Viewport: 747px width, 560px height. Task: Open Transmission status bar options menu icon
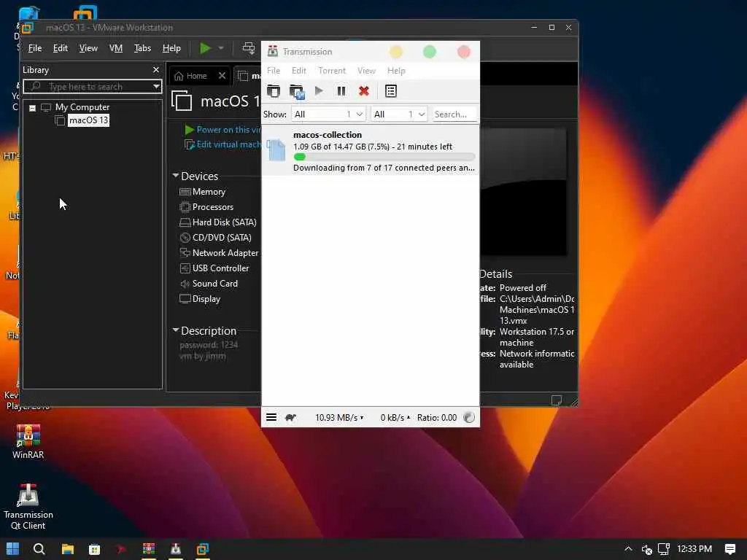pos(271,417)
